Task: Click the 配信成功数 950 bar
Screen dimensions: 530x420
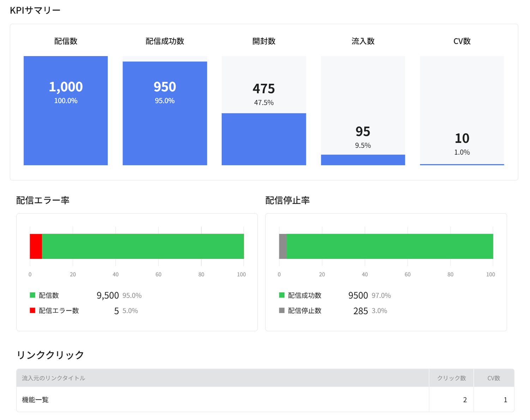Action: pos(165,113)
